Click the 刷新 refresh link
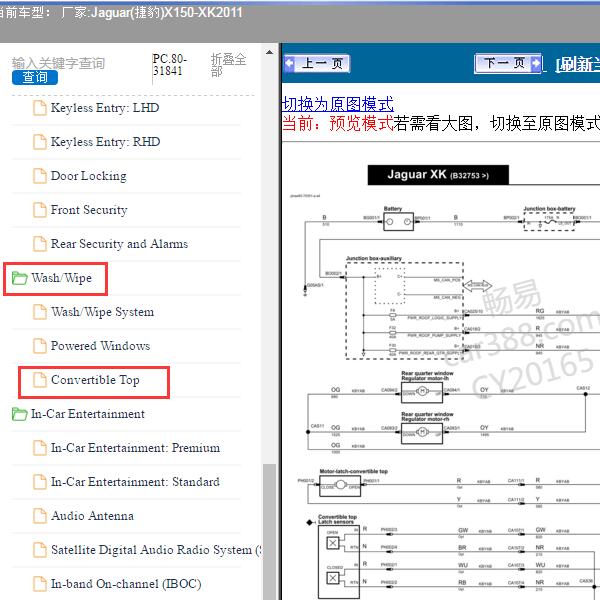This screenshot has width=600, height=600. point(577,64)
